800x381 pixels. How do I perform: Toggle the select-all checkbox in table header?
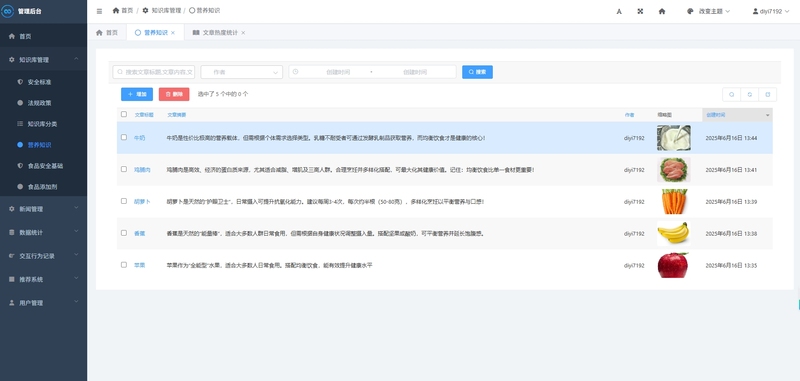coord(124,114)
